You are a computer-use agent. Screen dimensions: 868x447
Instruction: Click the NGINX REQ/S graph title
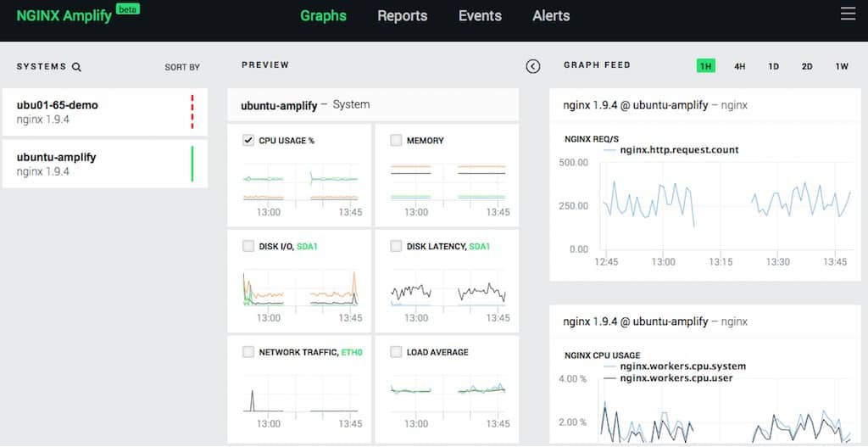590,138
